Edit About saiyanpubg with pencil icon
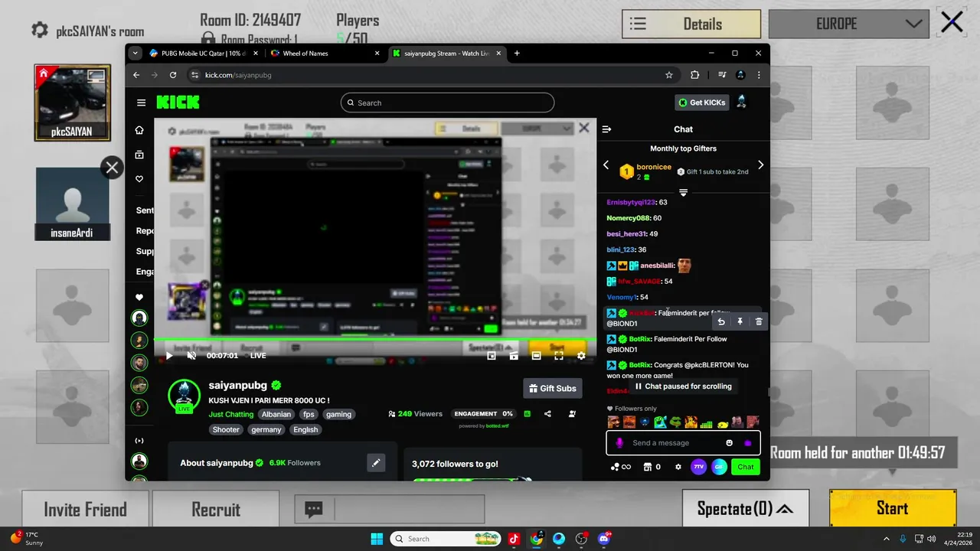The image size is (980, 551). click(x=376, y=463)
